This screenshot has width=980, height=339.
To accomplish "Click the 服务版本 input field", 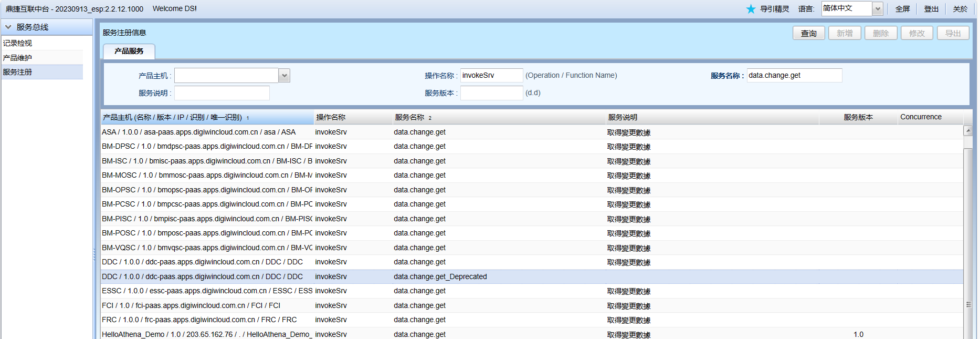I will tap(491, 93).
